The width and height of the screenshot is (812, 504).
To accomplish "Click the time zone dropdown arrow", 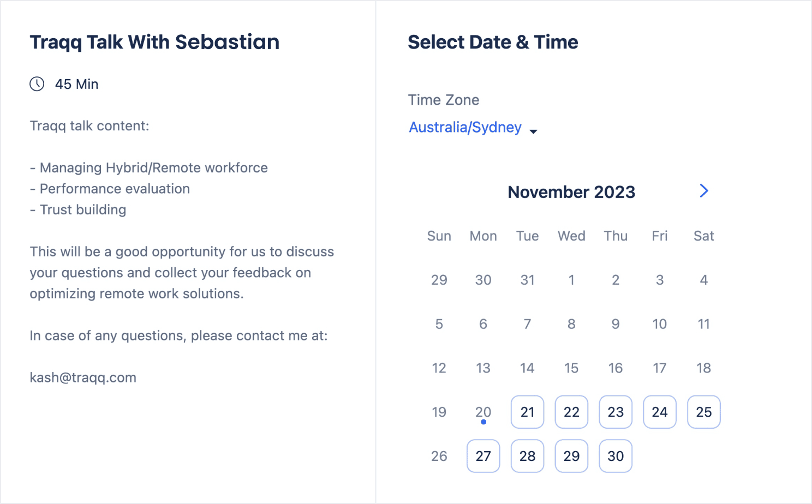I will click(x=534, y=131).
